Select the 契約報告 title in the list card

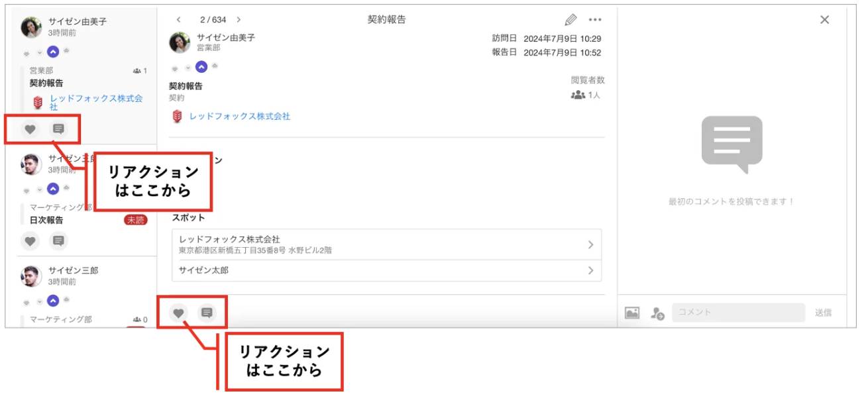pos(46,83)
